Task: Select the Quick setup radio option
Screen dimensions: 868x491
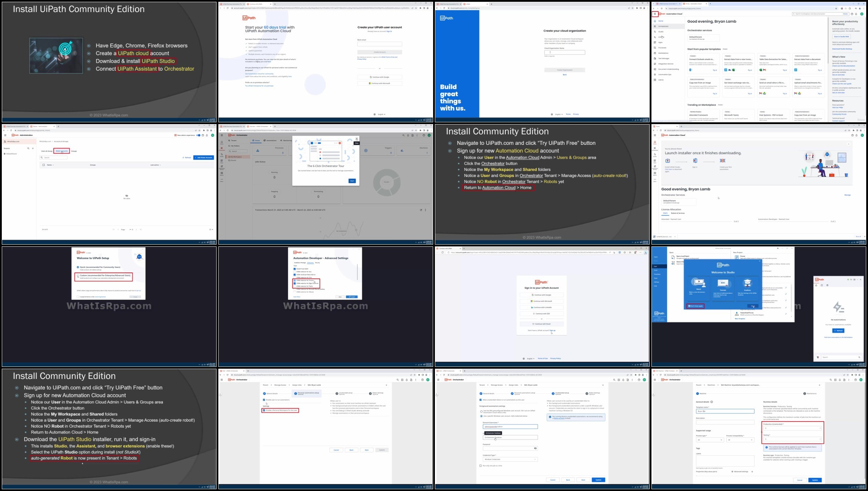Action: click(x=78, y=267)
